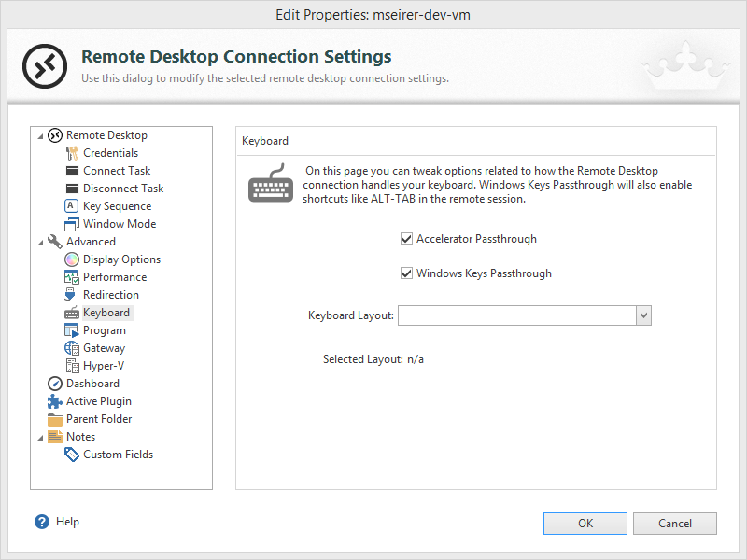Screen dimensions: 747x560
Task: Click the Connect Task icon
Action: tap(72, 171)
